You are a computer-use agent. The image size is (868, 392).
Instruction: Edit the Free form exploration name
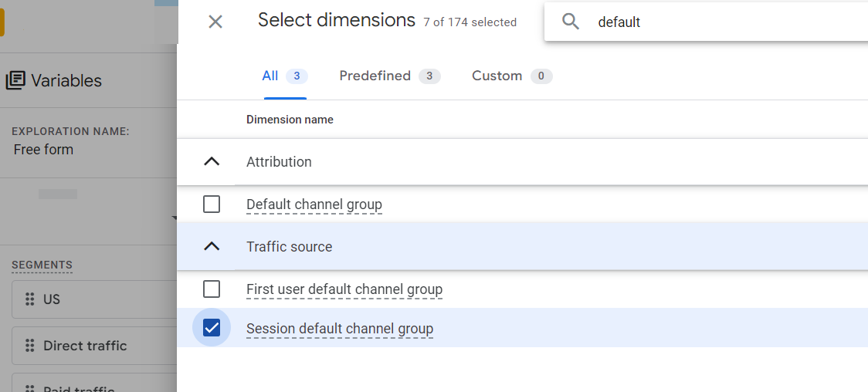44,150
